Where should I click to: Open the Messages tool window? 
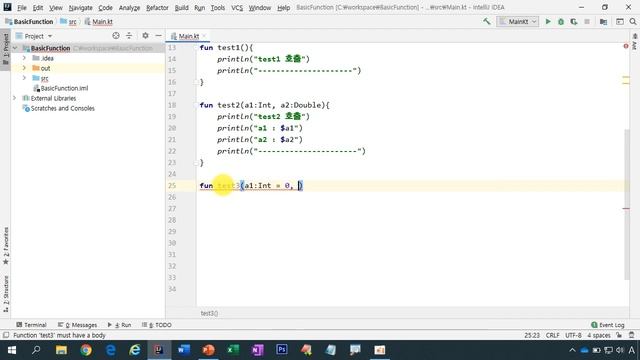(x=78, y=325)
